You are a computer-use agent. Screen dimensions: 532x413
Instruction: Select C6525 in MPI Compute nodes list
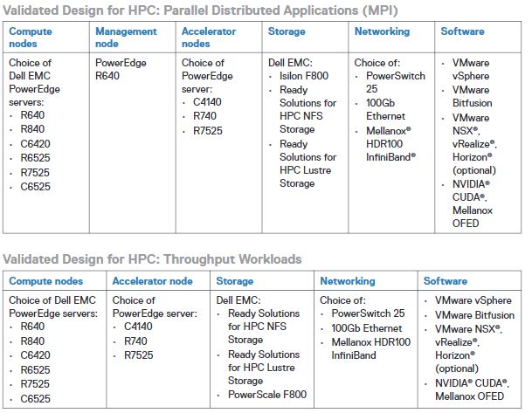(x=35, y=187)
